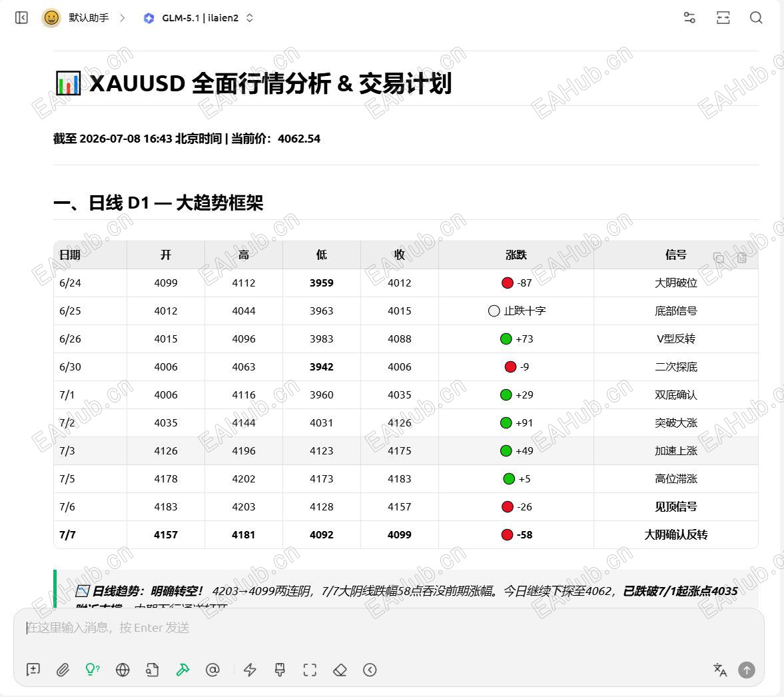Toggle the green lightbulb thinking mode
Screen dimensions: 784x697
93,670
